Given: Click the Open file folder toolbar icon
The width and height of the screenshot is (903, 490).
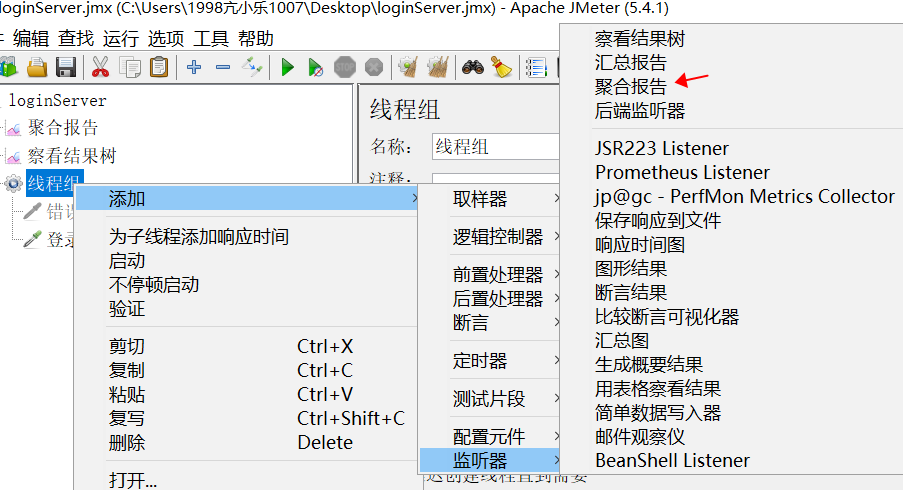Looking at the screenshot, I should tap(37, 67).
